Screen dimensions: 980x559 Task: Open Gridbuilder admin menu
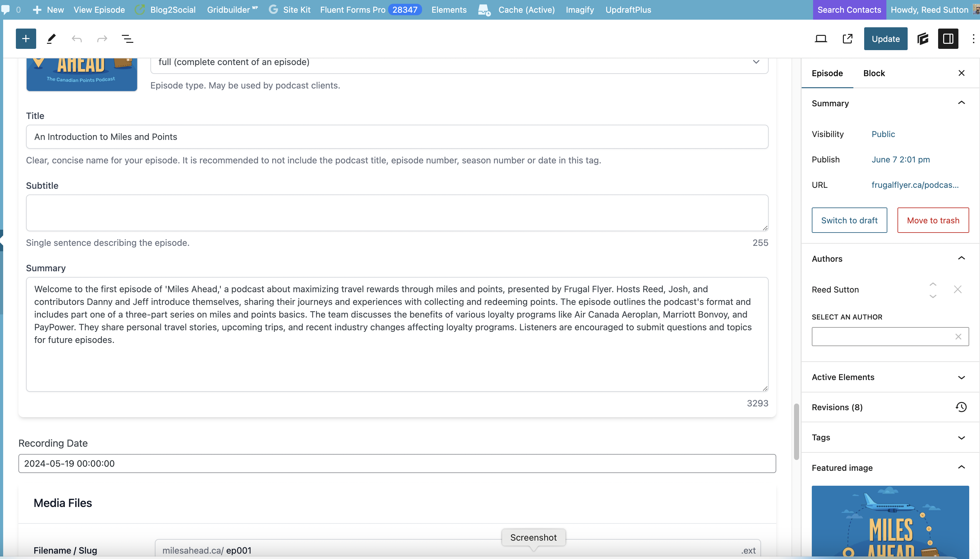click(232, 10)
